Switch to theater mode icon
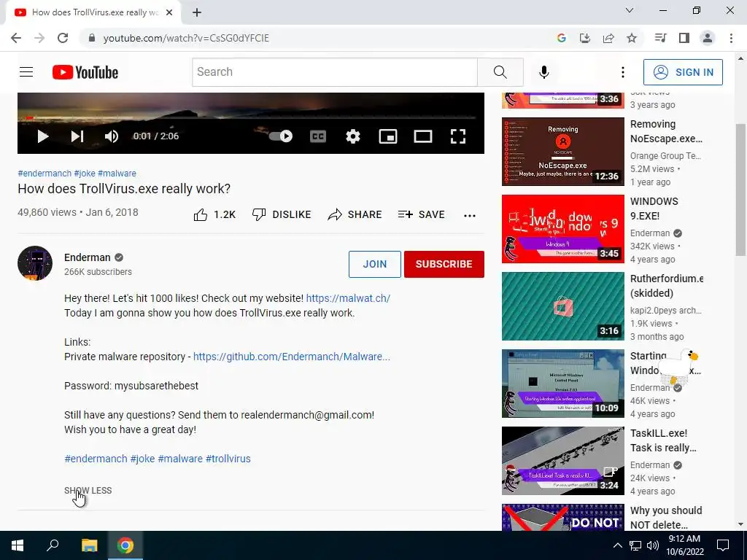Image resolution: width=747 pixels, height=560 pixels. [423, 136]
